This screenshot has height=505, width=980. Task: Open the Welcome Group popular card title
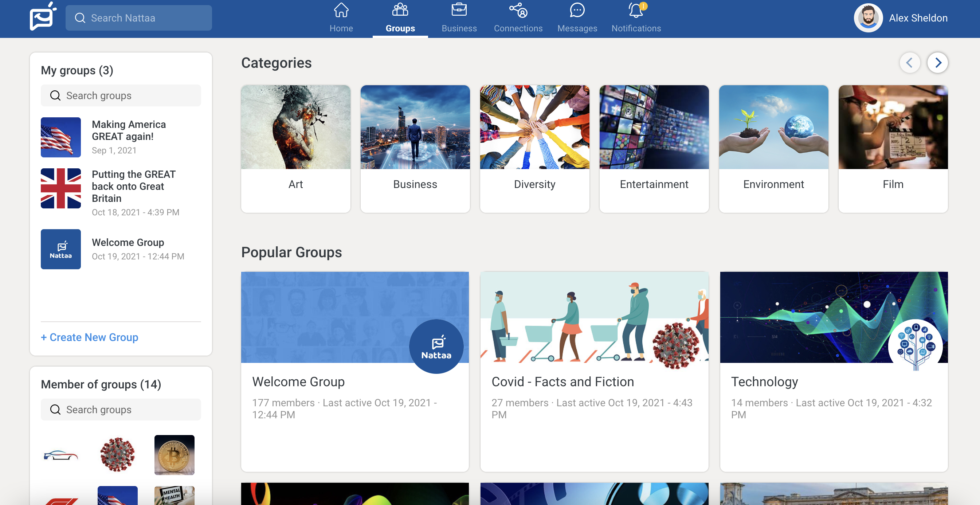click(298, 381)
